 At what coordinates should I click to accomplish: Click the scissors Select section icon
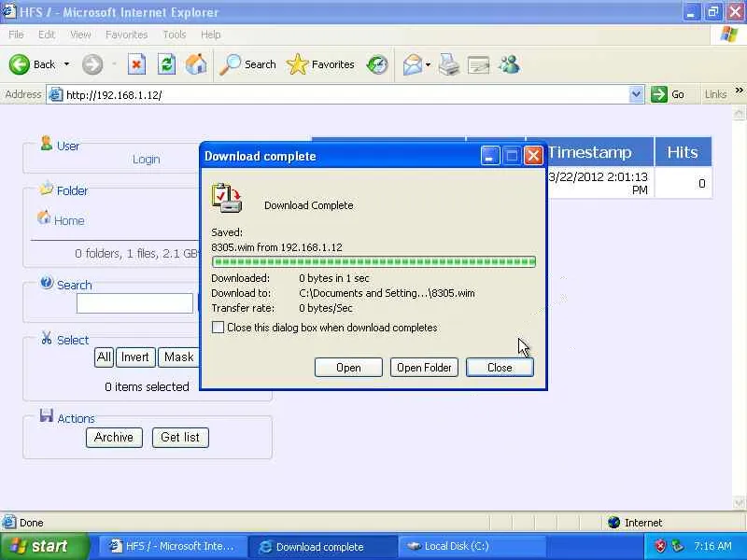(47, 338)
